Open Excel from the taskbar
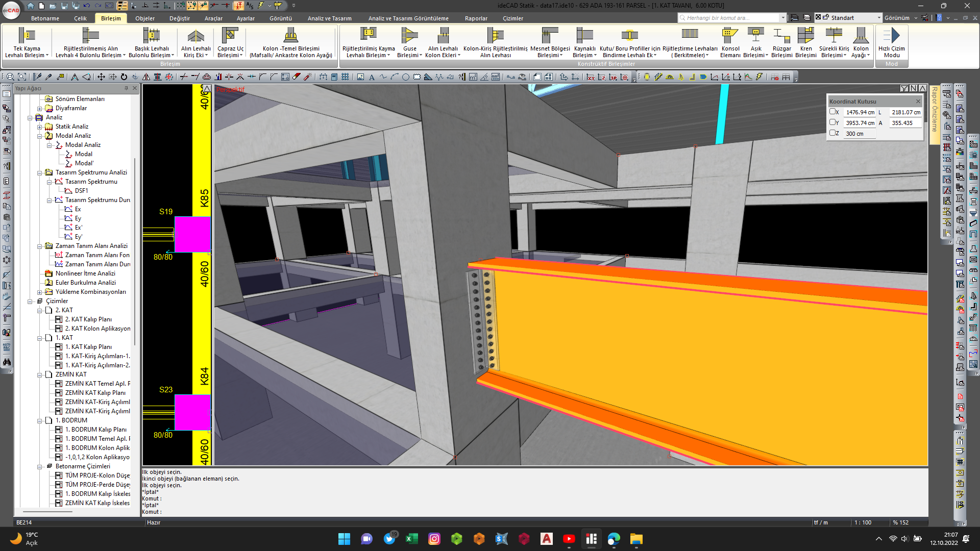Screen dimensions: 980x551 411,539
